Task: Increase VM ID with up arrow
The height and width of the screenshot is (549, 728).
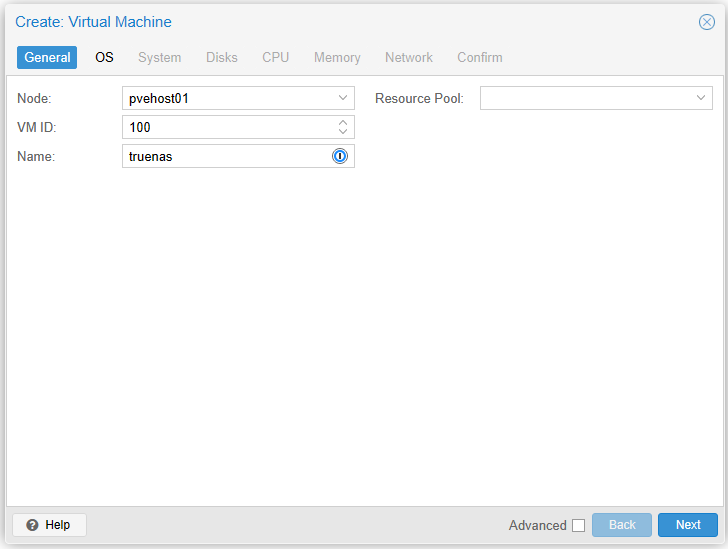Action: pos(343,123)
